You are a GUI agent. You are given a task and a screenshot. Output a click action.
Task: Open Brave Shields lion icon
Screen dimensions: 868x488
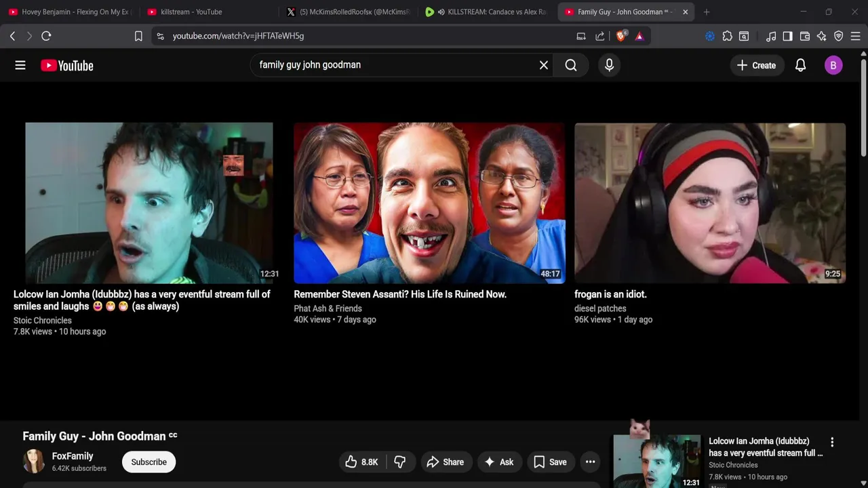(620, 36)
